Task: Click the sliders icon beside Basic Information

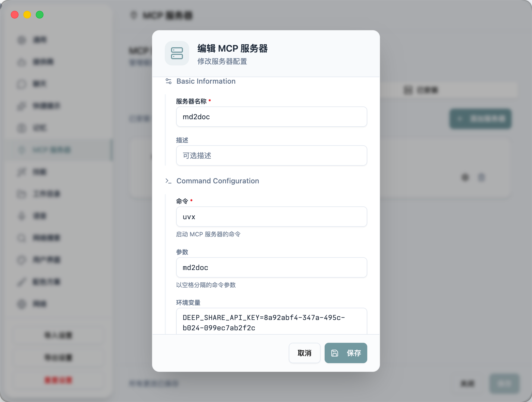Action: [169, 81]
